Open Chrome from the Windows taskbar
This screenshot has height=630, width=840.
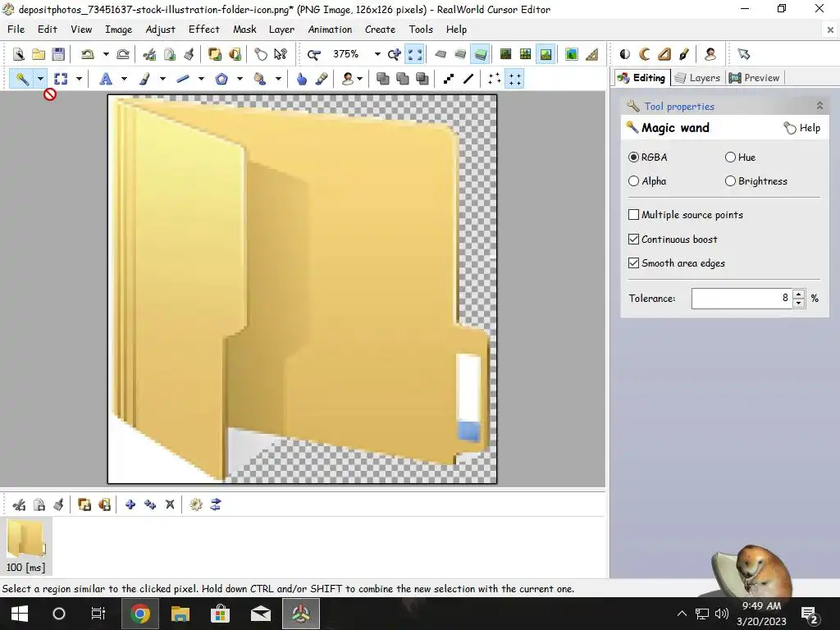(x=139, y=614)
